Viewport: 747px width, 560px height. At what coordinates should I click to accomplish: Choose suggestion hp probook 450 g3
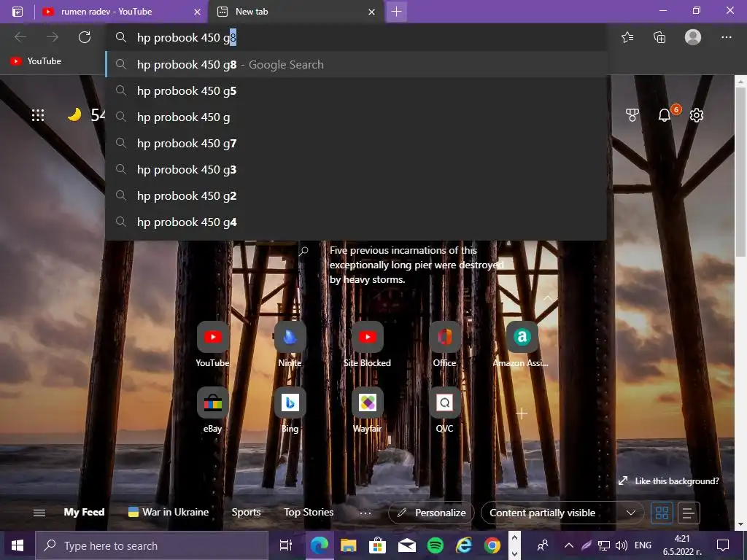[x=356, y=169]
